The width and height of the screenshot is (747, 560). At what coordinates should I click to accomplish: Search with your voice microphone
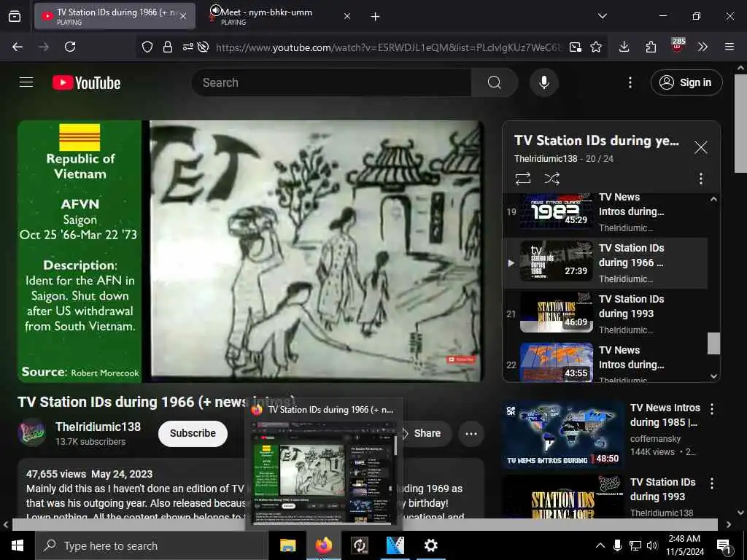pyautogui.click(x=543, y=82)
